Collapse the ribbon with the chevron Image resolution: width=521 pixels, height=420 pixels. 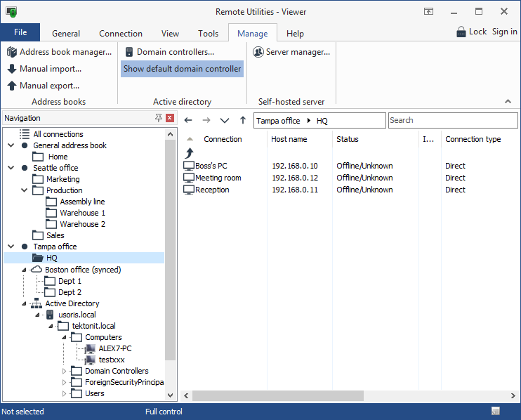(508, 101)
